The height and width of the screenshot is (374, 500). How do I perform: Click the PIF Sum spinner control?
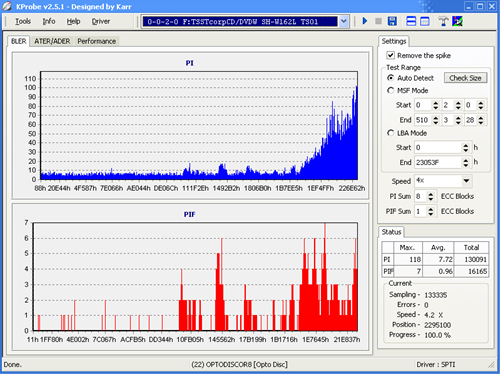(431, 211)
